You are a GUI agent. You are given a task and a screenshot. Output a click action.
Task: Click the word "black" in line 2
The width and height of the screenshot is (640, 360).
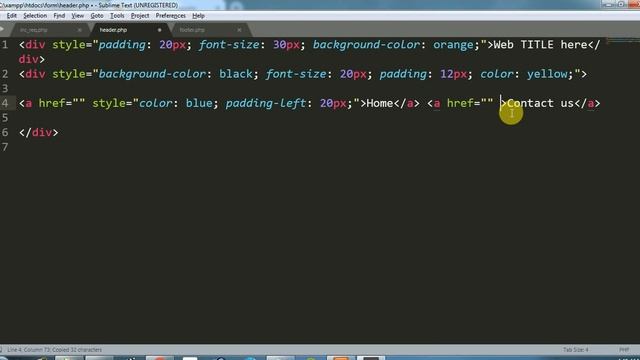tap(236, 74)
